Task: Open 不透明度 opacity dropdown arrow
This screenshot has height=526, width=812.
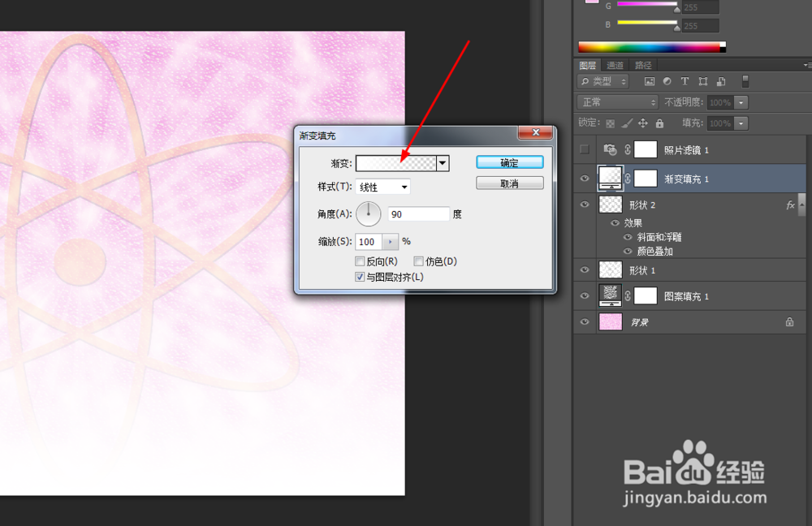Action: [741, 102]
